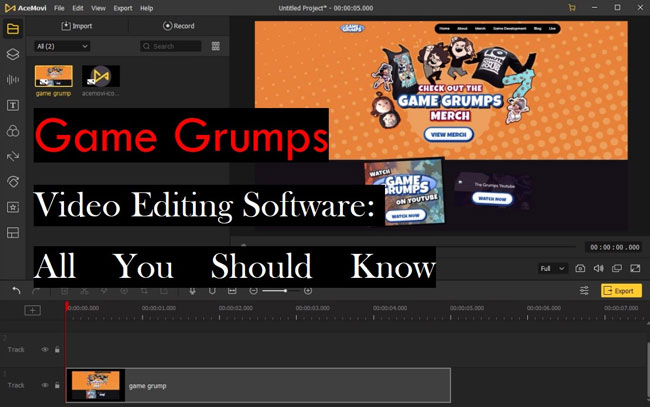This screenshot has height=407, width=650.
Task: Click inside the media Search field
Action: pyautogui.click(x=170, y=46)
